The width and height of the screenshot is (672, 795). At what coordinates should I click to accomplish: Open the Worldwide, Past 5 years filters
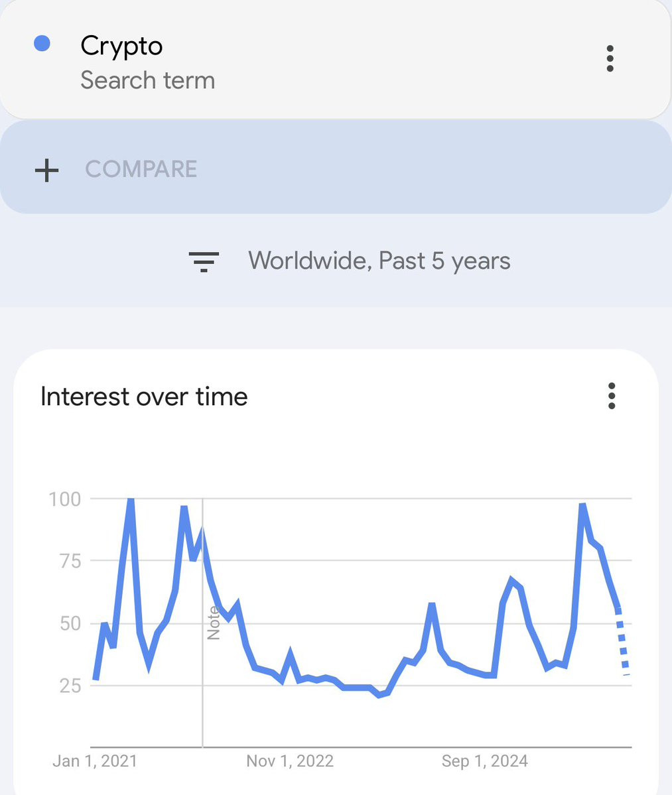379,261
